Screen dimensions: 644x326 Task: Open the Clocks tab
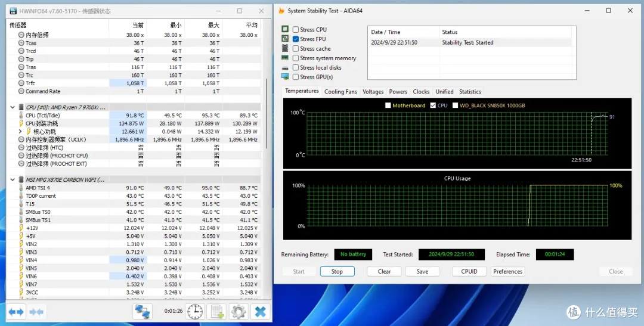[x=421, y=92]
